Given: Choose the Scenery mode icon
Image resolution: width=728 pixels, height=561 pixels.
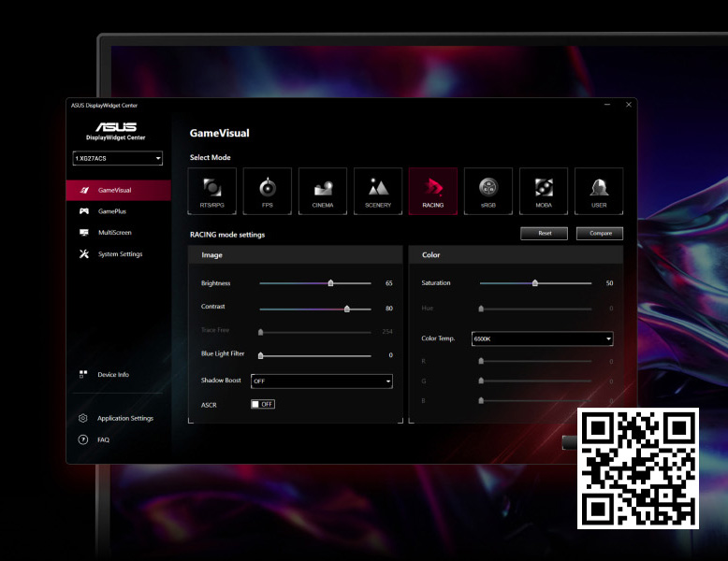Looking at the screenshot, I should [x=378, y=191].
